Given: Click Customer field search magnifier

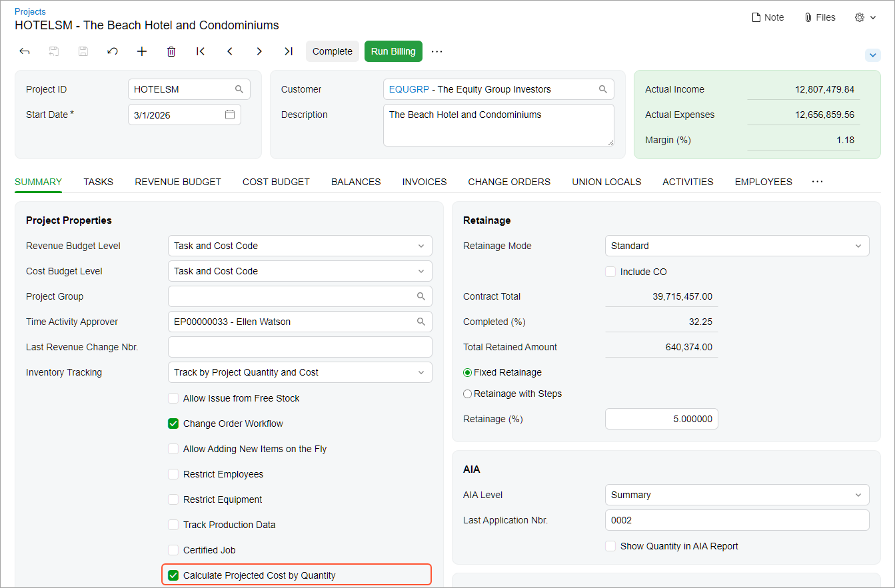Looking at the screenshot, I should 603,89.
